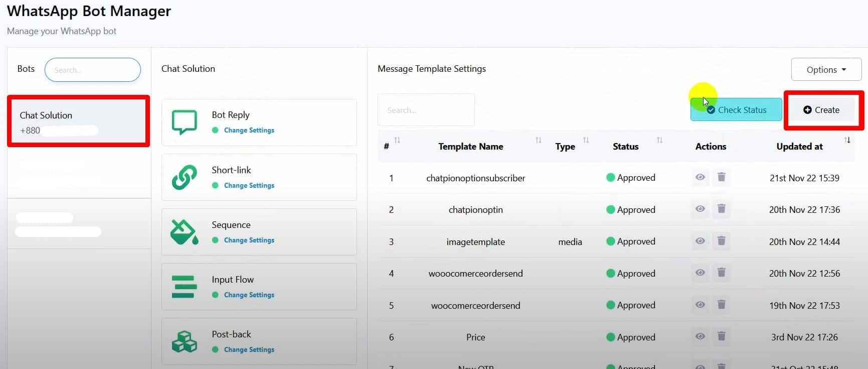Select the Chat Solution bot entry

78,122
